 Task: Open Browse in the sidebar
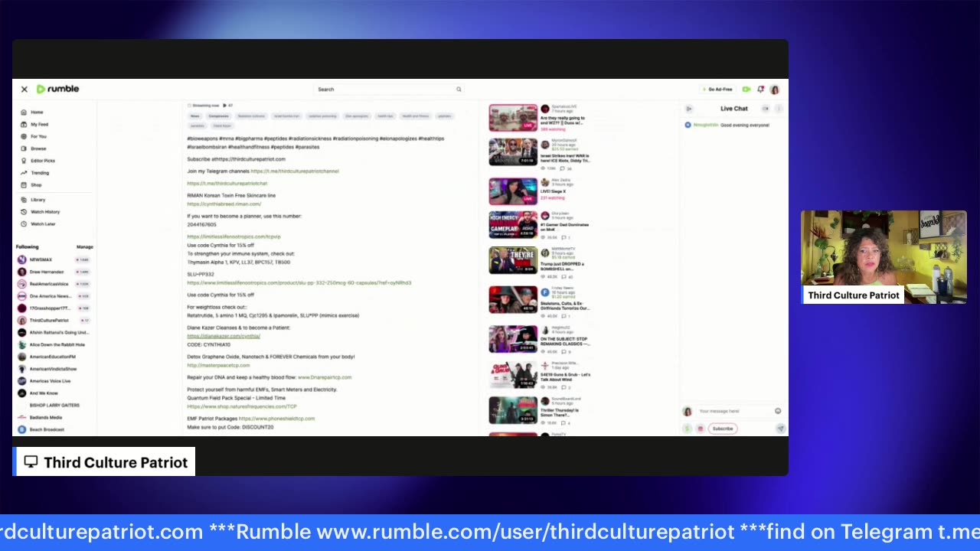point(34,148)
